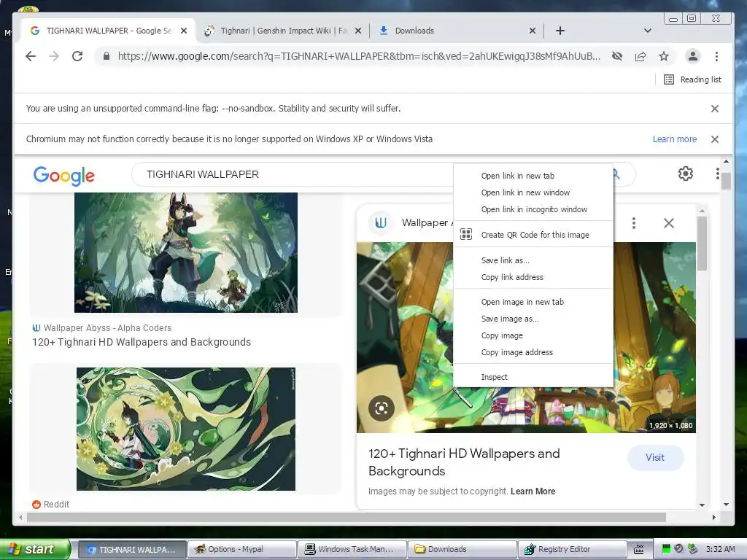Bookmark this page with star icon
This screenshot has height=560, width=747.
(x=664, y=56)
